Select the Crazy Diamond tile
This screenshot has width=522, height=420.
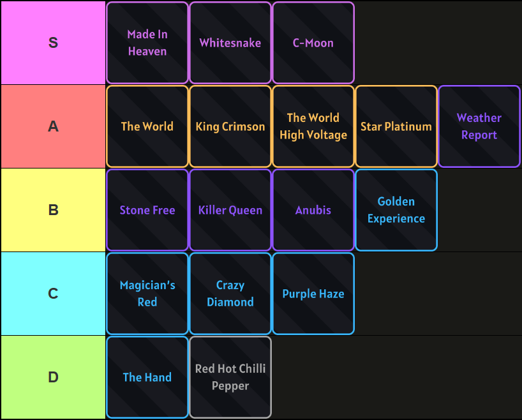pos(230,294)
